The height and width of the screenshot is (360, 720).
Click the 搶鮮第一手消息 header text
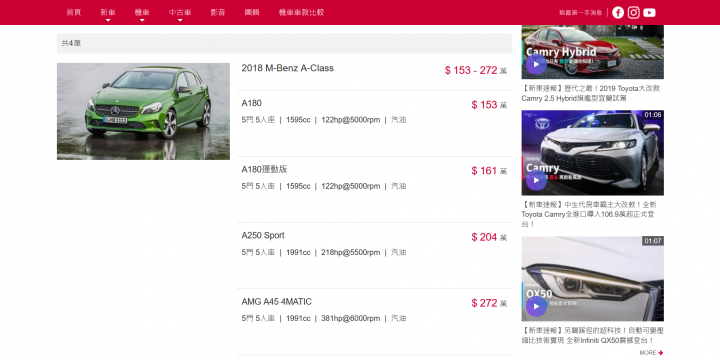point(580,12)
